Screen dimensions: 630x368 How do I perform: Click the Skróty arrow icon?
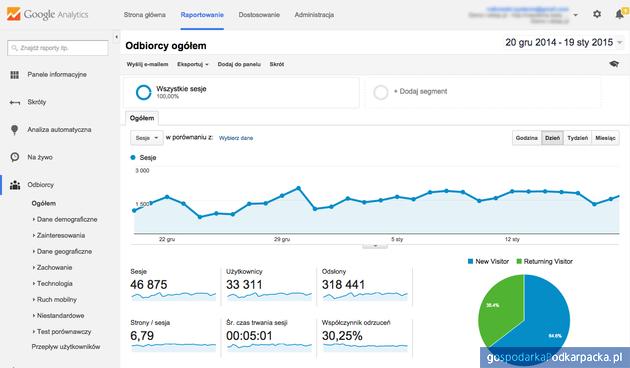tap(15, 102)
